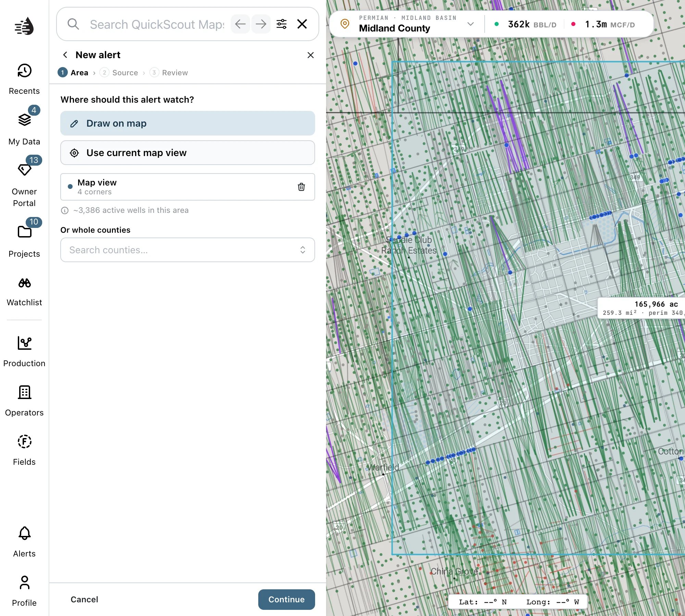This screenshot has width=685, height=616.
Task: Open the Watchlist binoculars section
Action: (24, 292)
